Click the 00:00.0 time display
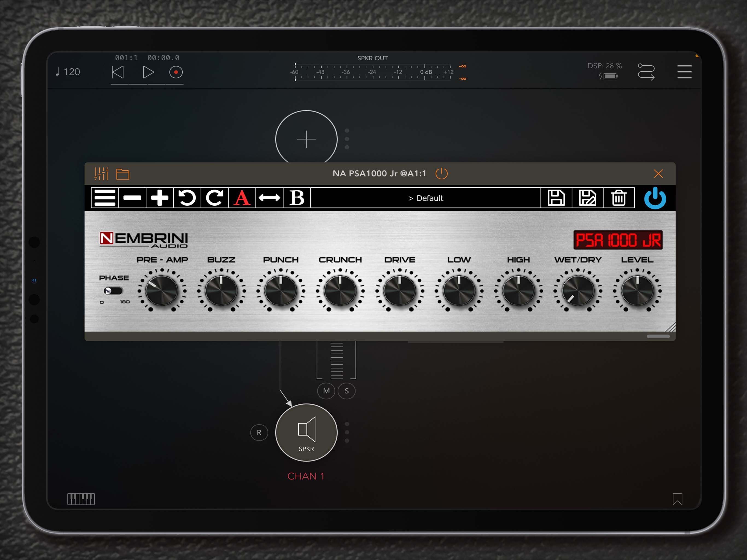747x560 pixels. pyautogui.click(x=163, y=58)
